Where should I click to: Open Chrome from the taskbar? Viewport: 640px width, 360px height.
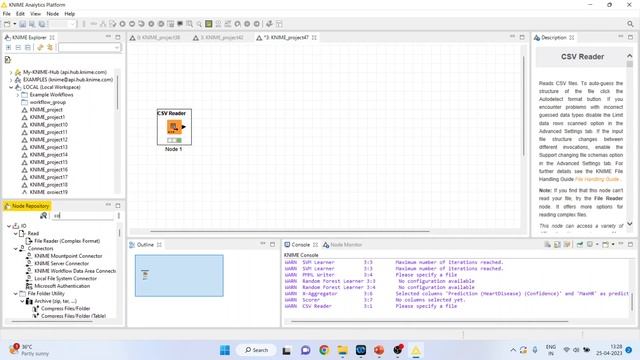(x=324, y=350)
